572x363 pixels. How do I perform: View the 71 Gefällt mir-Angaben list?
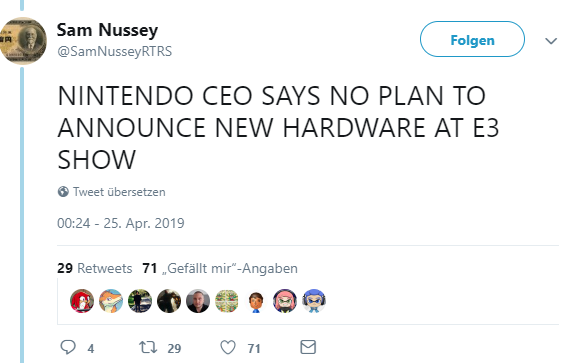(220, 269)
